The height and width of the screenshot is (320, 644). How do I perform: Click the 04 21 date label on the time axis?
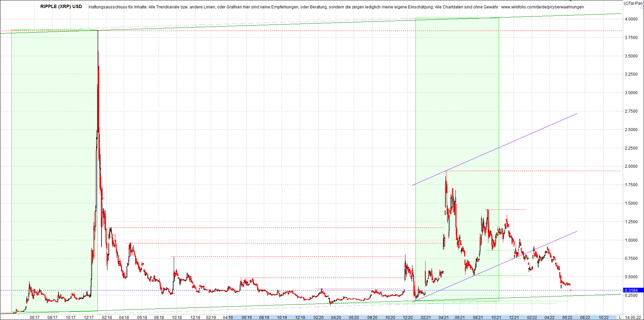pyautogui.click(x=443, y=317)
